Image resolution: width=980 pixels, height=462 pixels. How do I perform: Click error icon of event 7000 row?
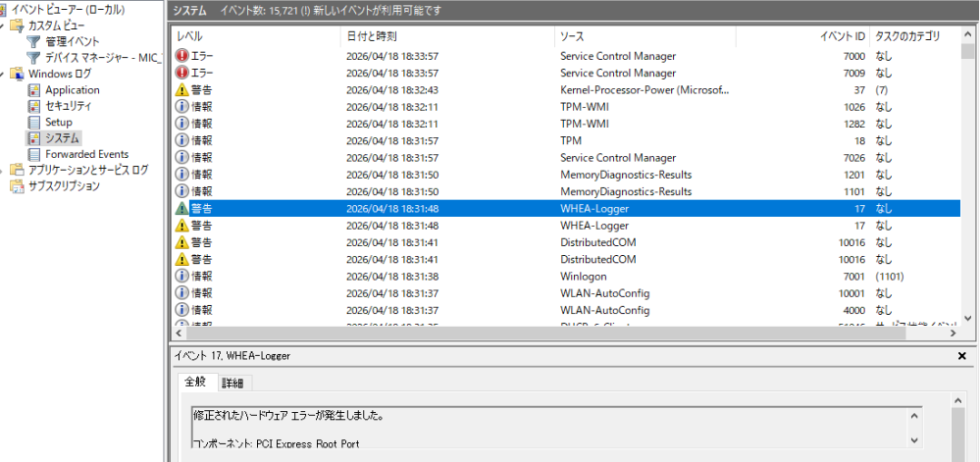click(x=181, y=56)
